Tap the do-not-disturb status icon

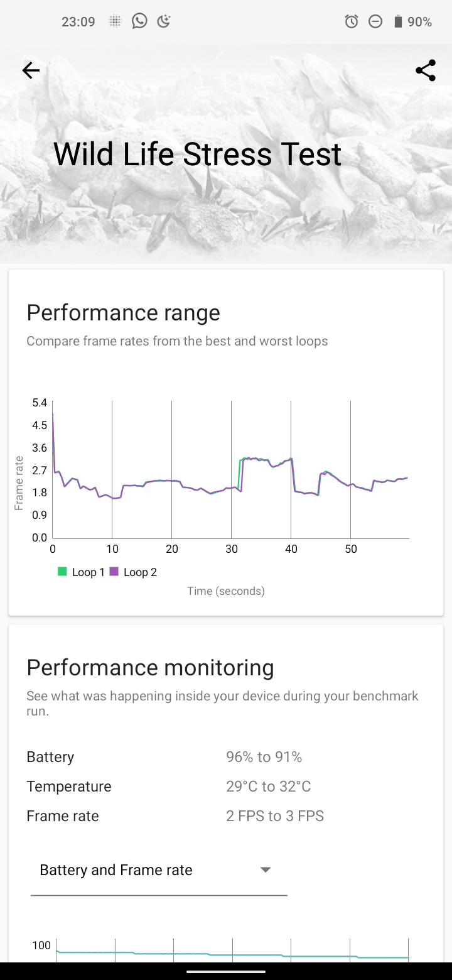pos(375,22)
